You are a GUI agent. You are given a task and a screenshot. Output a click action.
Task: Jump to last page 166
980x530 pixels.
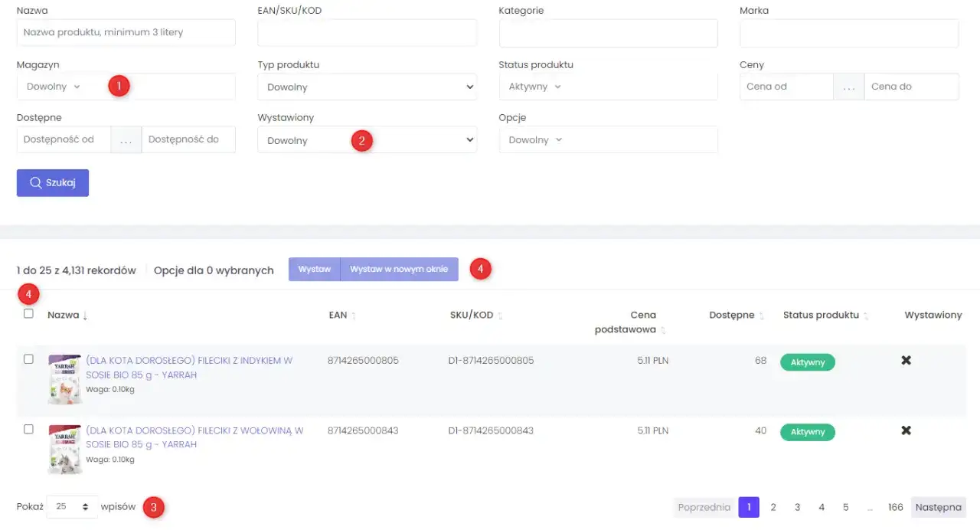895,507
